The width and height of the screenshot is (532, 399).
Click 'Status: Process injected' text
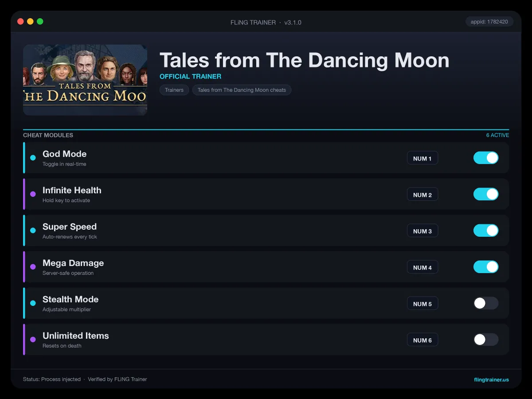pos(52,379)
